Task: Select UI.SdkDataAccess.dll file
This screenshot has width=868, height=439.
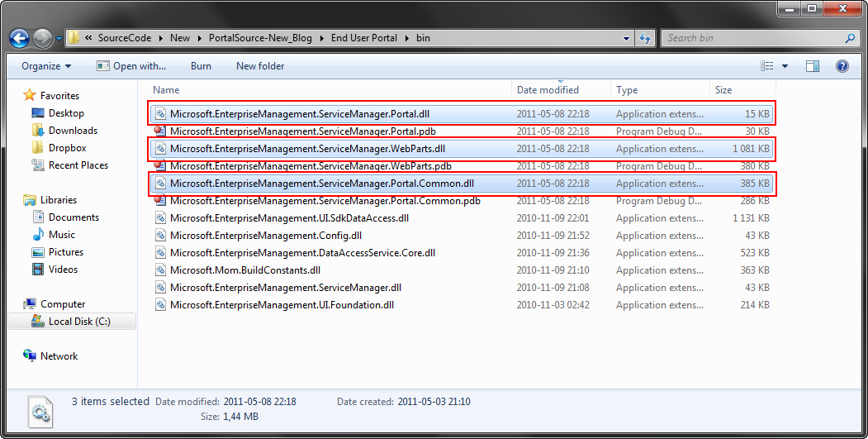Action: (462, 217)
